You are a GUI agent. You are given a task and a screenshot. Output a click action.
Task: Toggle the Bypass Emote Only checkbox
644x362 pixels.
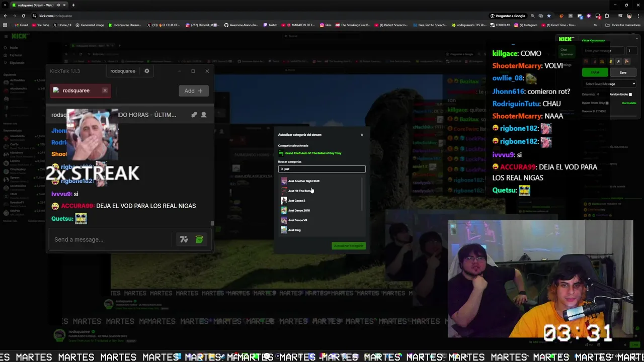coord(607,103)
